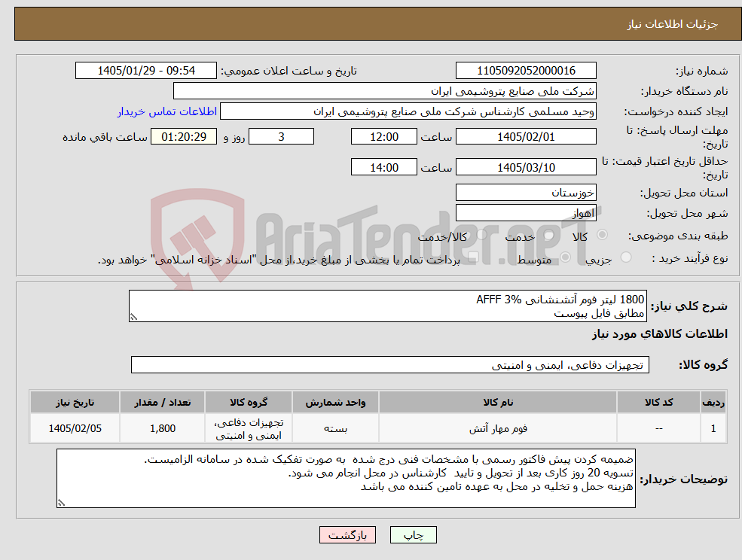Click the announcement date field 1405/01/29 - 09:54
The image size is (742, 560).
point(145,71)
